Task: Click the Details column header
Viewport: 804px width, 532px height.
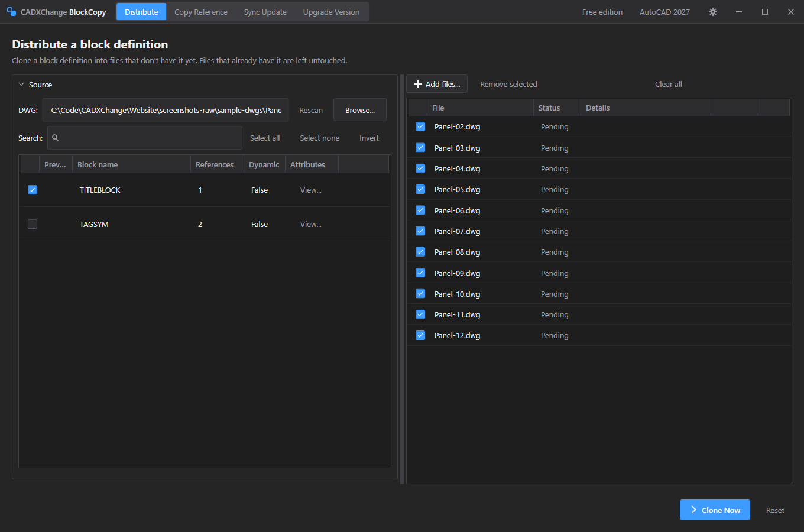Action: tap(646, 108)
